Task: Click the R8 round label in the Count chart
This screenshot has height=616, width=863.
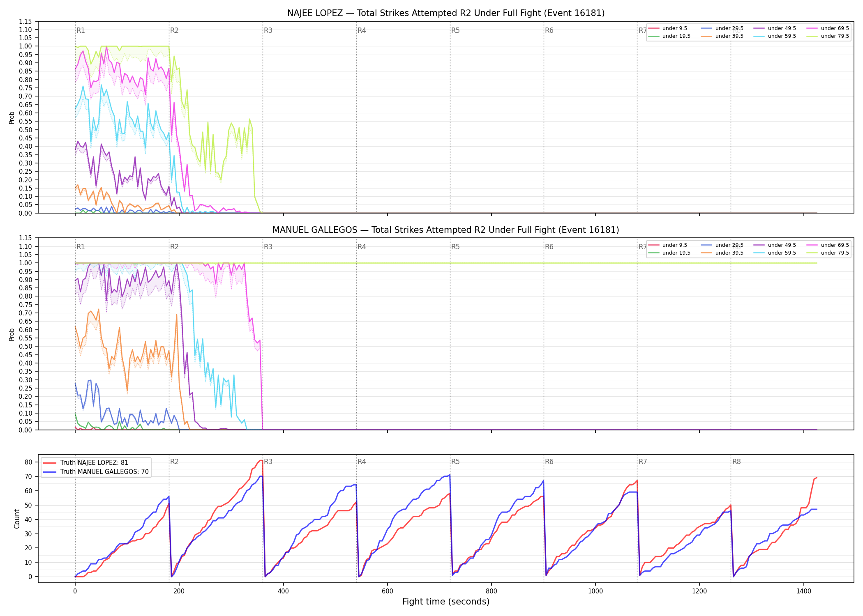Action: coord(736,462)
